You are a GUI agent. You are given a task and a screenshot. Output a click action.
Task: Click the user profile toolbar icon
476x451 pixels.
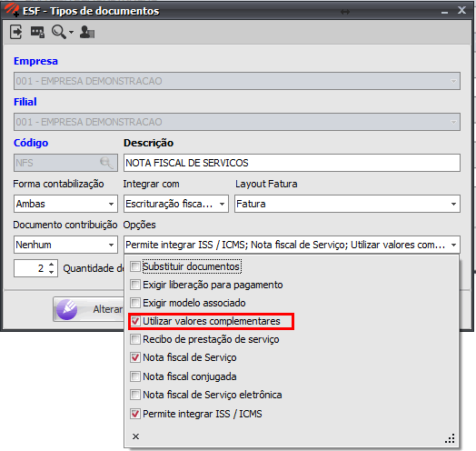(87, 32)
